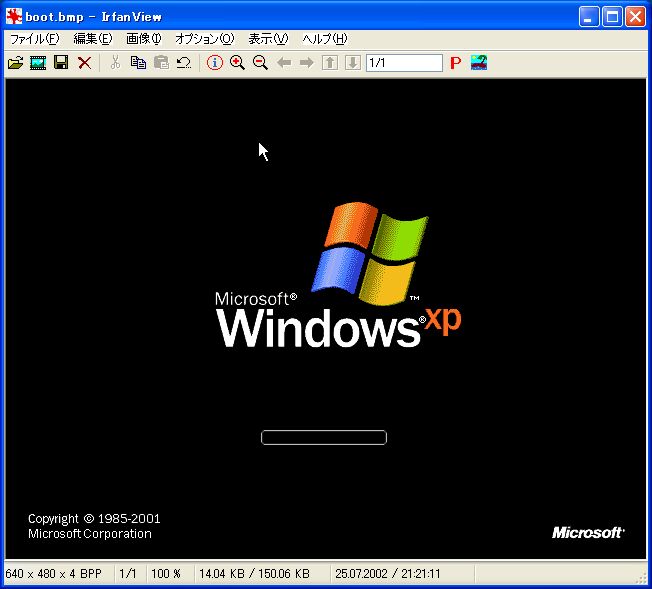Click the status bar resize grip
Image resolution: width=652 pixels, height=589 pixels.
tap(642, 578)
